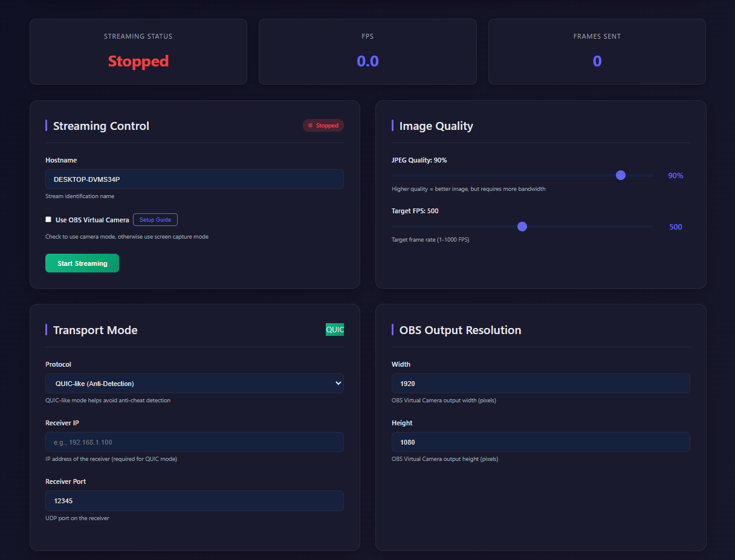Click the JPEG Quality slider handle
Image resolution: width=735 pixels, height=560 pixels.
(620, 175)
